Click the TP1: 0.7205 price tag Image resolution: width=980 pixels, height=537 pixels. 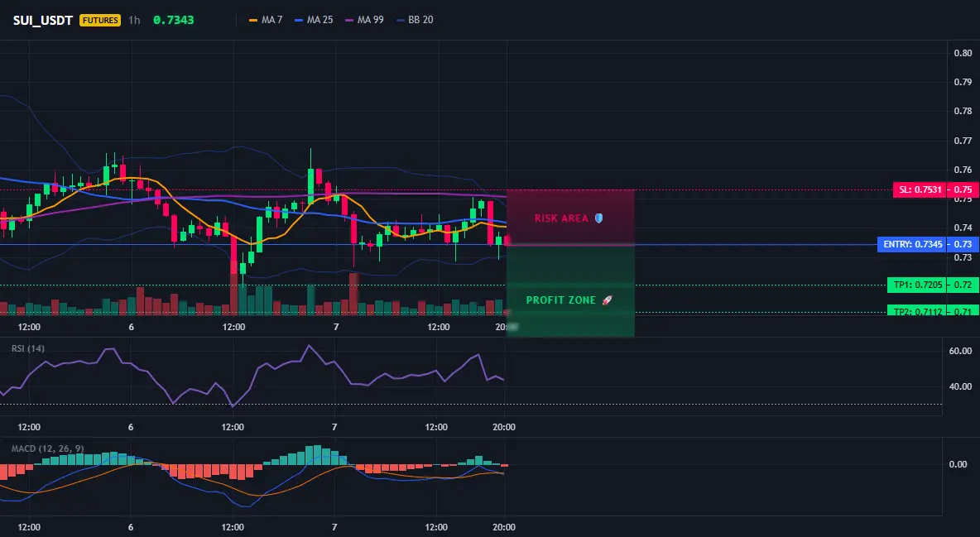pos(917,285)
